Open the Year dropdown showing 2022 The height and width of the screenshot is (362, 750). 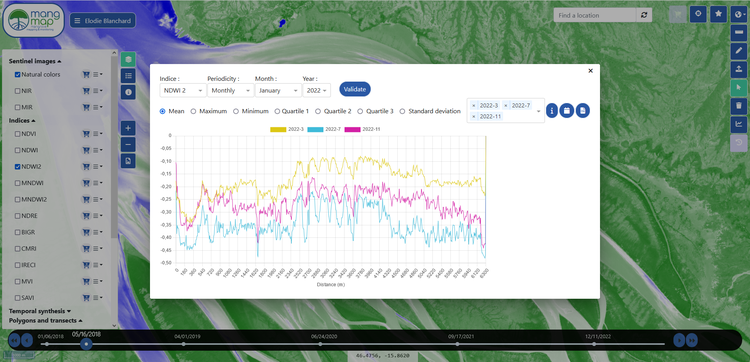(x=317, y=90)
